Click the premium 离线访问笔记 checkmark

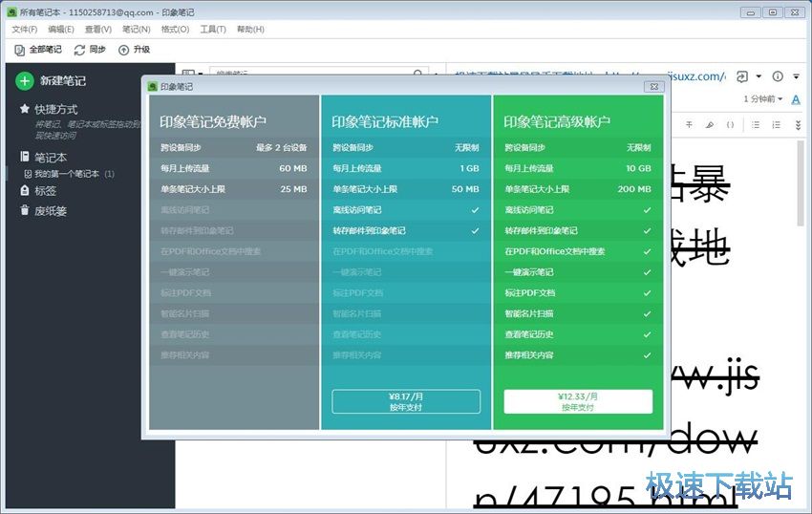point(647,210)
